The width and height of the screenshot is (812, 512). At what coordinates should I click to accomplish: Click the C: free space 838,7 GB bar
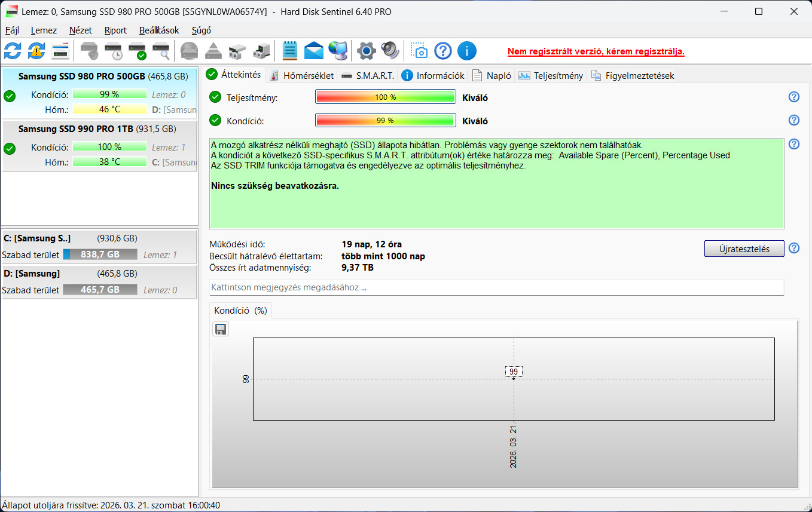pos(100,255)
